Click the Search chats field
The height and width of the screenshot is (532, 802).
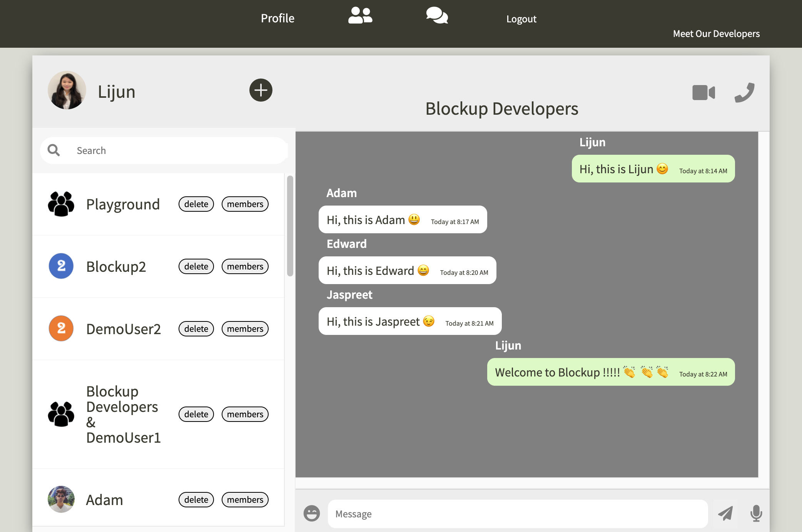[x=177, y=151]
